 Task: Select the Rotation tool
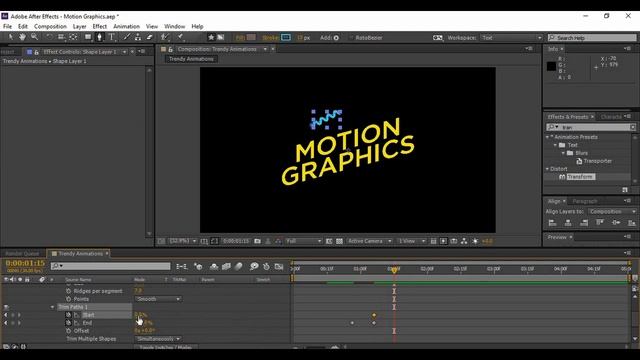[x=49, y=37]
